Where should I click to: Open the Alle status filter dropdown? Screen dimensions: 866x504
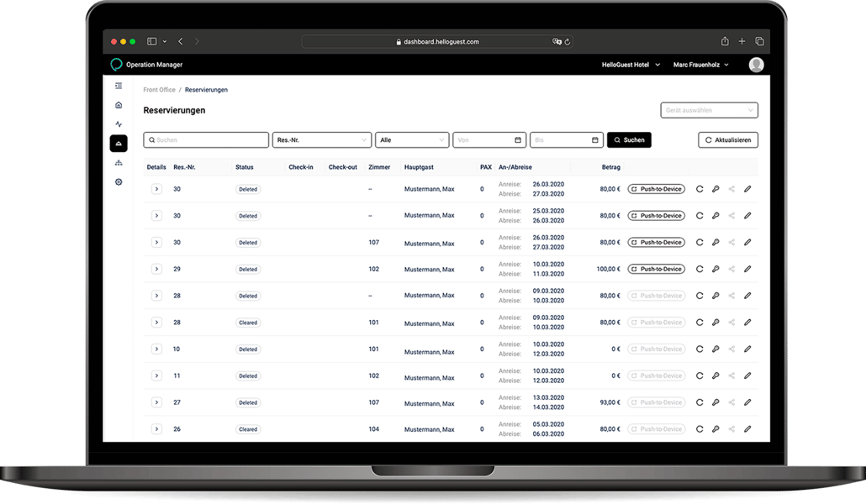(x=412, y=140)
